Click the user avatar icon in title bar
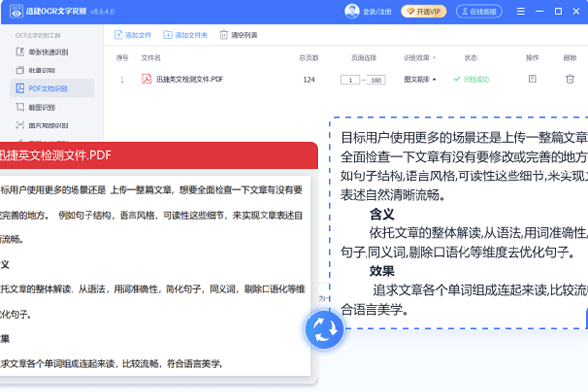588x392 pixels. tap(352, 11)
